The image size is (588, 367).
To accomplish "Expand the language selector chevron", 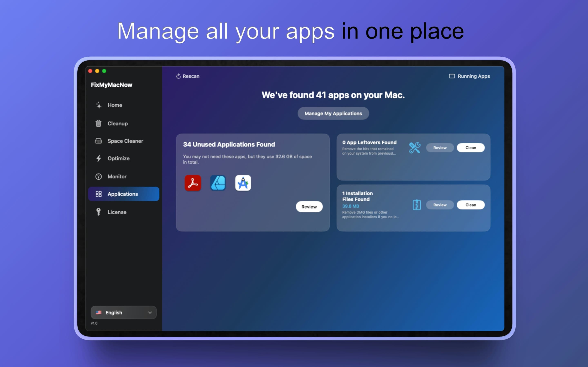I will point(150,313).
